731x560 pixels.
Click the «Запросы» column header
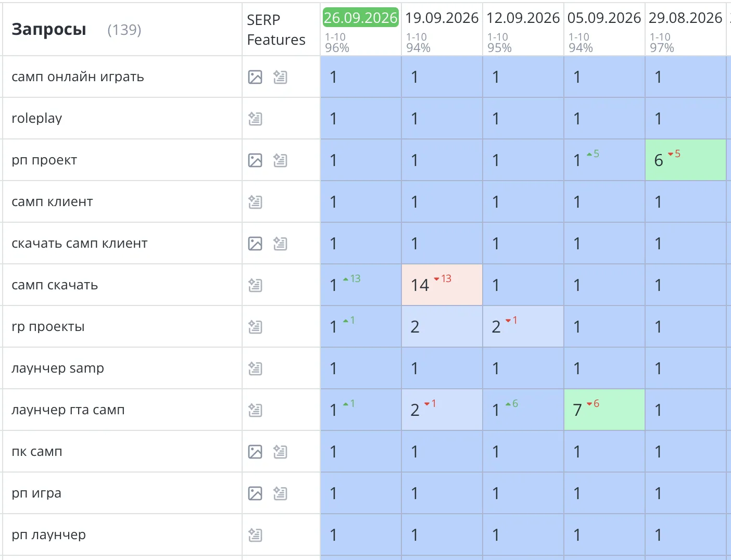[x=49, y=30]
